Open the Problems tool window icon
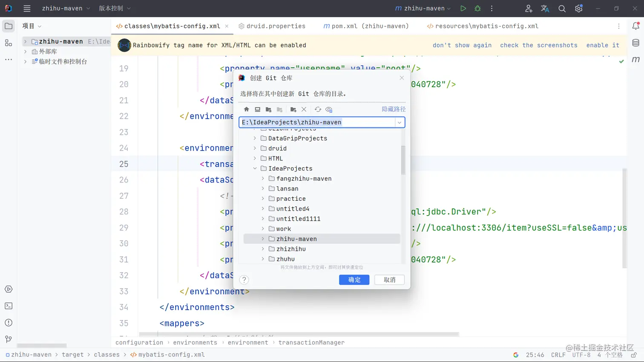Screen dimensions: 644x362 click(x=9, y=323)
